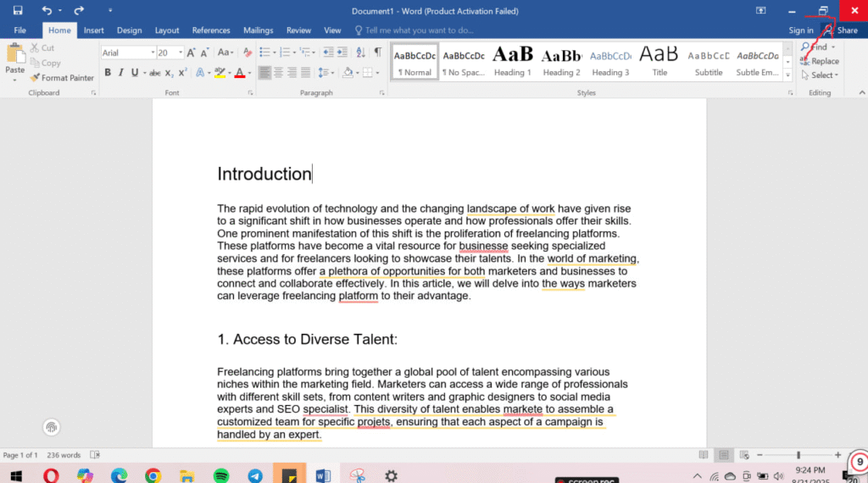Image resolution: width=868 pixels, height=483 pixels.
Task: Show or hide paragraph marks
Action: pyautogui.click(x=377, y=53)
